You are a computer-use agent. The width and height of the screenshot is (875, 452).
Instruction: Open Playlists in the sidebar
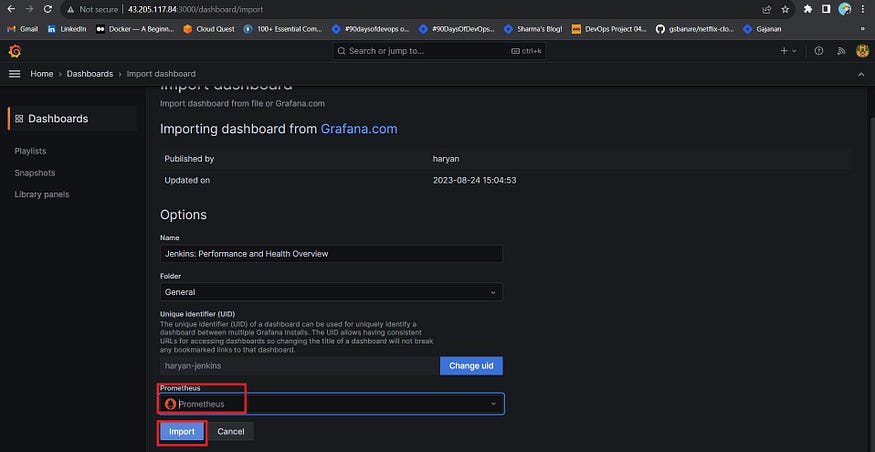(30, 151)
